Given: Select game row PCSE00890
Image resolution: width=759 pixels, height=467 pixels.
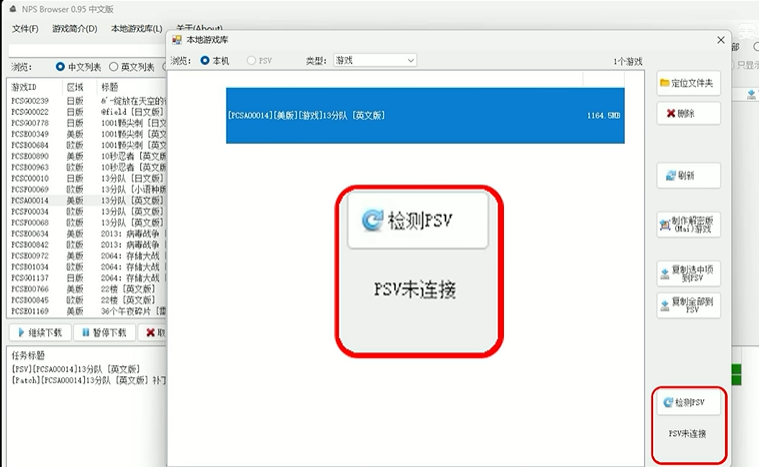Looking at the screenshot, I should coord(87,156).
